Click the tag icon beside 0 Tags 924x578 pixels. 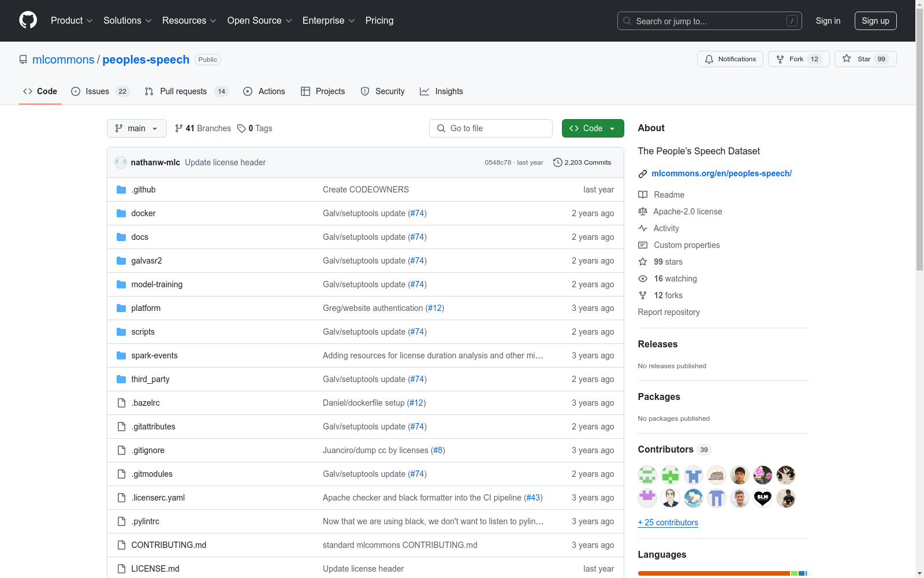click(x=241, y=128)
